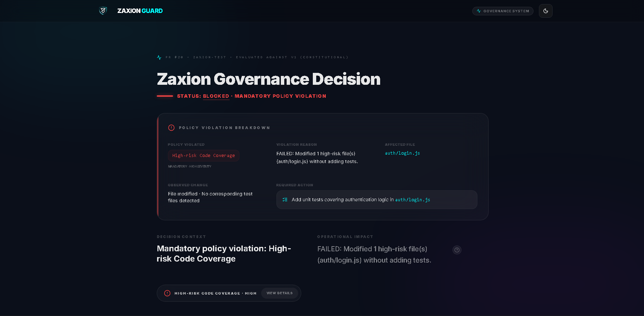
Task: Toggle dark mode with the moon button
Action: pos(545,11)
